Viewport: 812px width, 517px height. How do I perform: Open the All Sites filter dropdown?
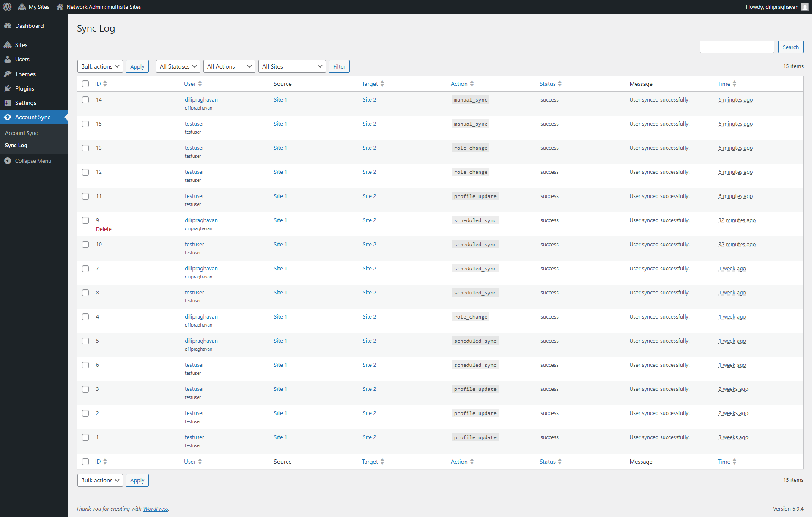[x=292, y=66]
